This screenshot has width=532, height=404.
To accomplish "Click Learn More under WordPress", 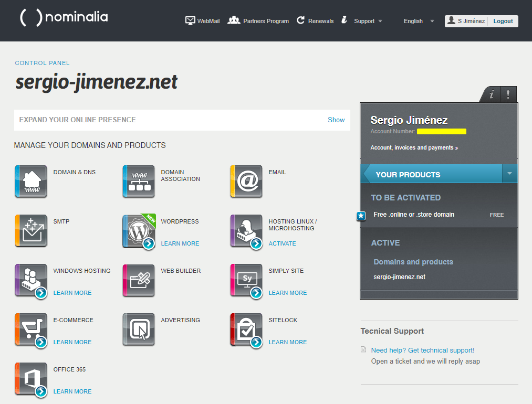I will point(180,243).
